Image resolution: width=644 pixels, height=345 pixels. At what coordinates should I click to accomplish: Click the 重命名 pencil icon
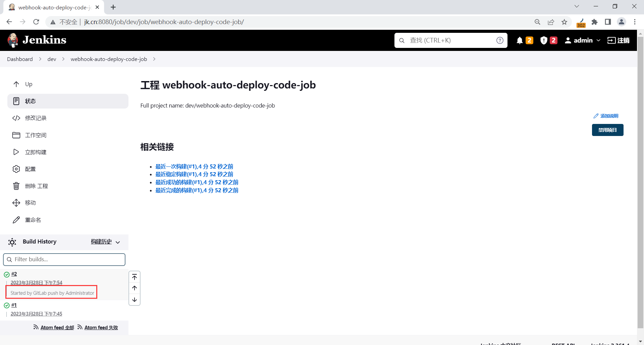tap(16, 220)
